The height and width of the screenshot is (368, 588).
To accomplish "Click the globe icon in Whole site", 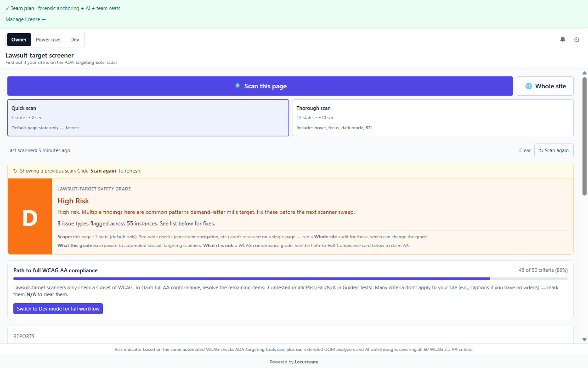I will [x=529, y=86].
